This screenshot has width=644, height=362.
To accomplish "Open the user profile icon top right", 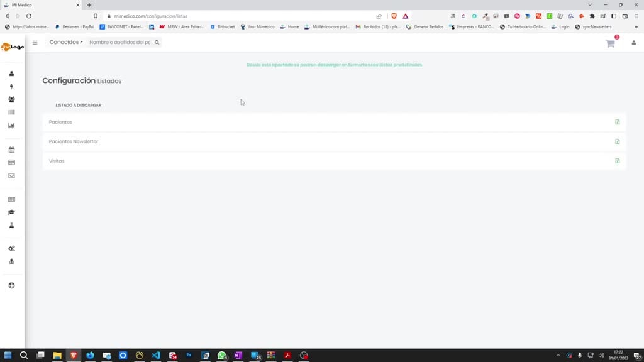I will 634,43.
